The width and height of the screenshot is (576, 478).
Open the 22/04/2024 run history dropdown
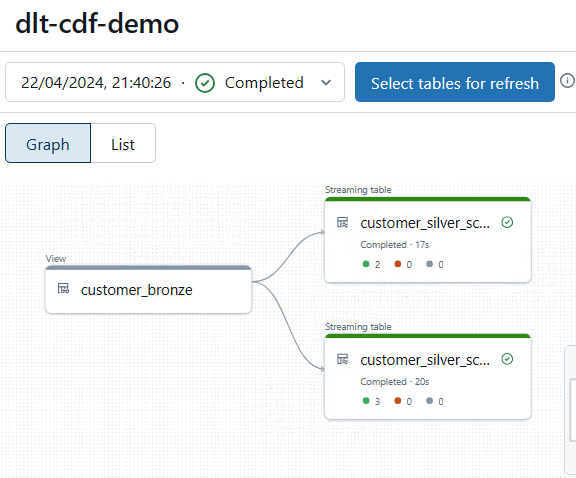[175, 82]
